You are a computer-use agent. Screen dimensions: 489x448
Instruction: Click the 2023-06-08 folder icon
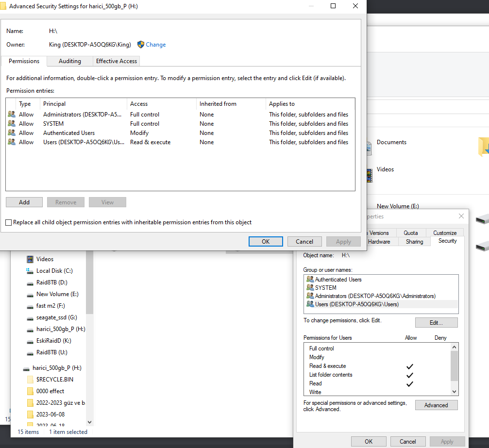[x=30, y=415]
